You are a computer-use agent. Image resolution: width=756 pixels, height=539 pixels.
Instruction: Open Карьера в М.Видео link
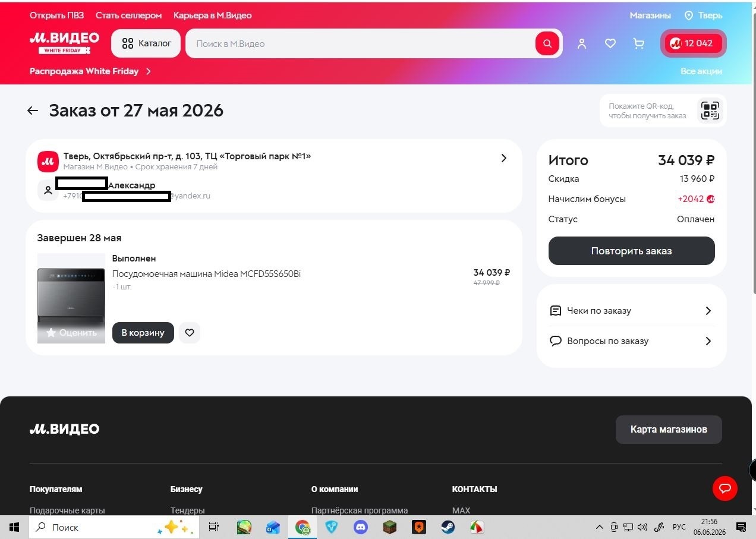212,15
